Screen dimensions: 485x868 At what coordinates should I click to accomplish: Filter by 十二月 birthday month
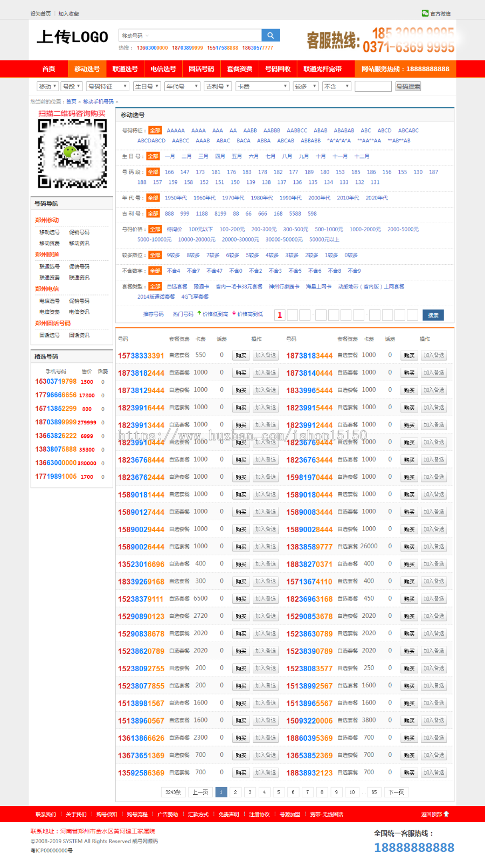362,156
